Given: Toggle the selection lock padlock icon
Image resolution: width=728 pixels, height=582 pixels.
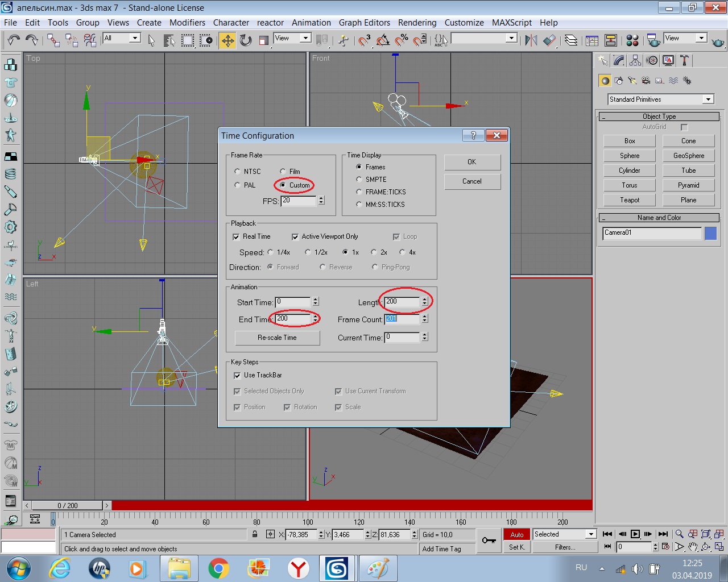Looking at the screenshot, I should 255,534.
